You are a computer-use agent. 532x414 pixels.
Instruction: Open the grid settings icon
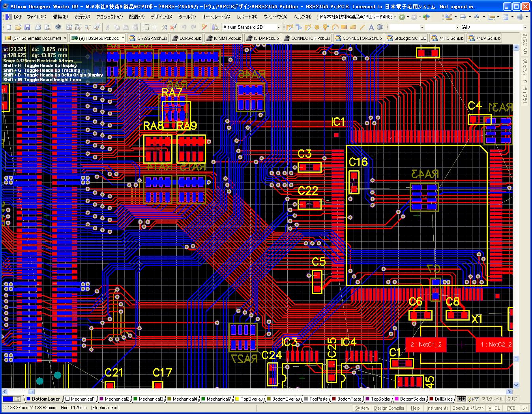pos(520,17)
